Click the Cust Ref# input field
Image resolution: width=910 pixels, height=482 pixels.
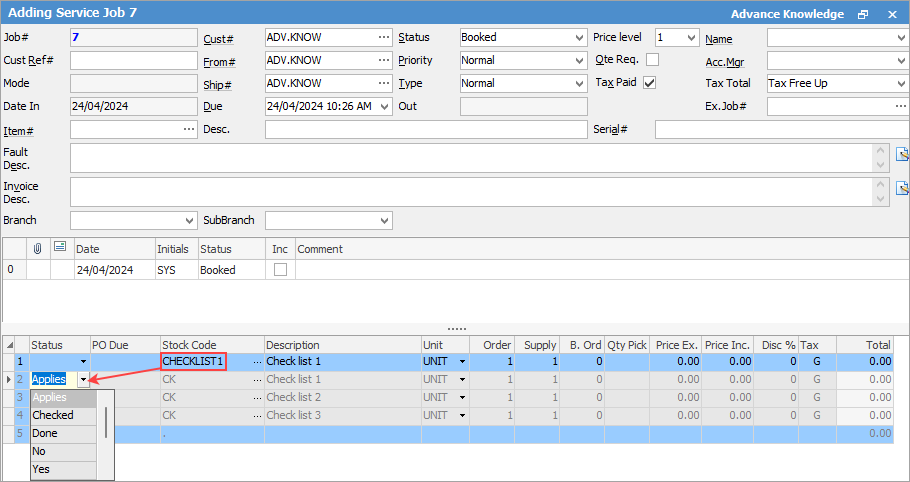coord(134,60)
